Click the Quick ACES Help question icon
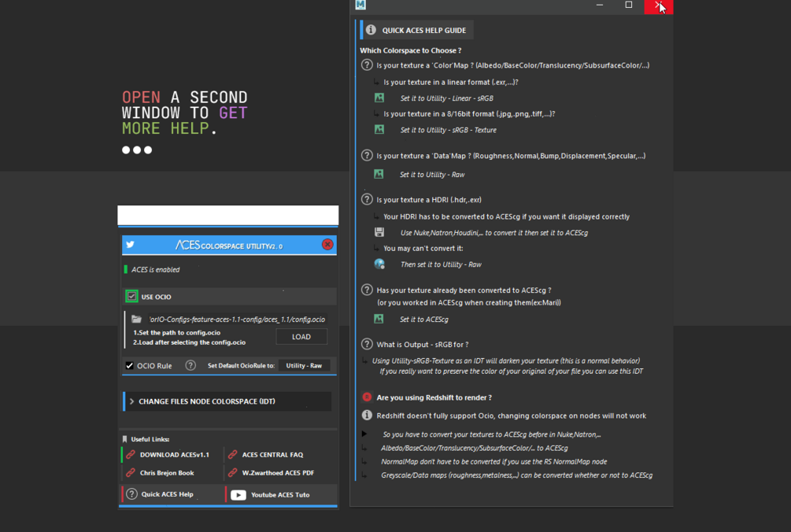 click(131, 494)
